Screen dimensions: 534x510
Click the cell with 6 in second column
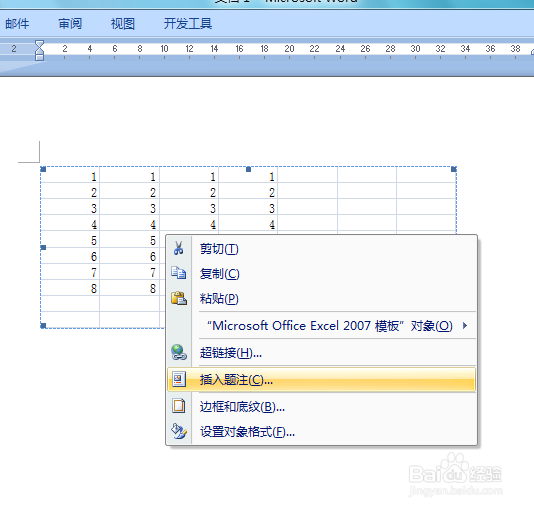tap(130, 256)
